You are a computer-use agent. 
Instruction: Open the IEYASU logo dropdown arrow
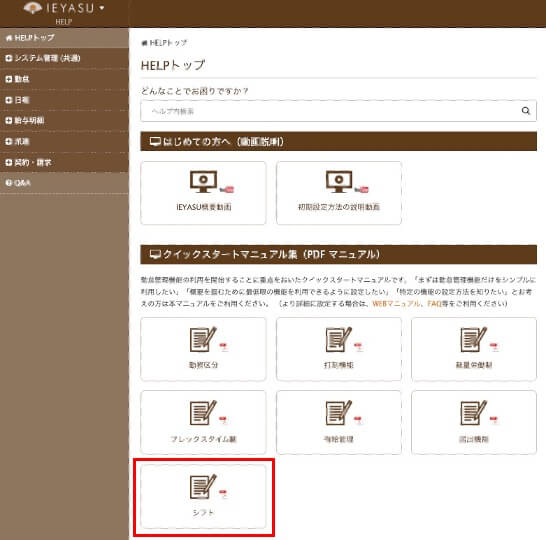click(x=102, y=8)
